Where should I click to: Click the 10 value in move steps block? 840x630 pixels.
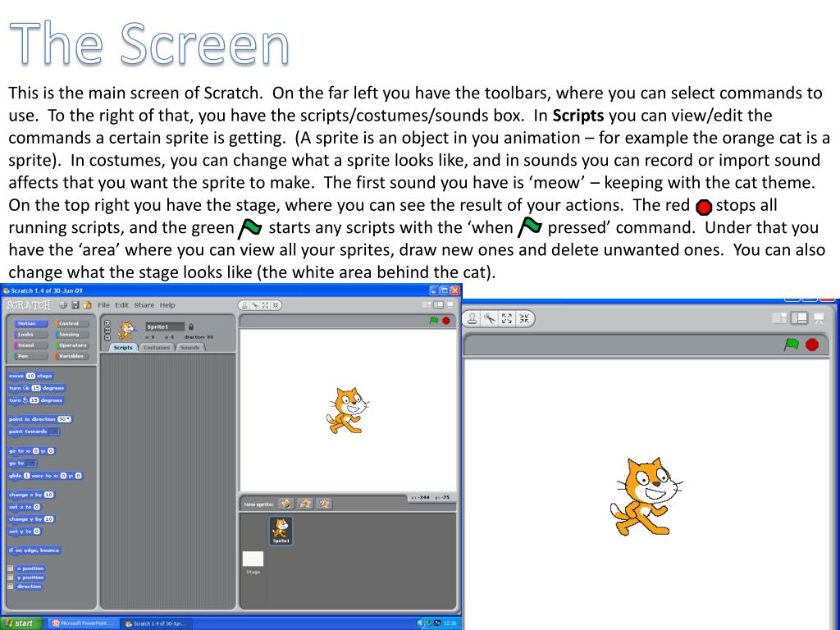pyautogui.click(x=30, y=376)
